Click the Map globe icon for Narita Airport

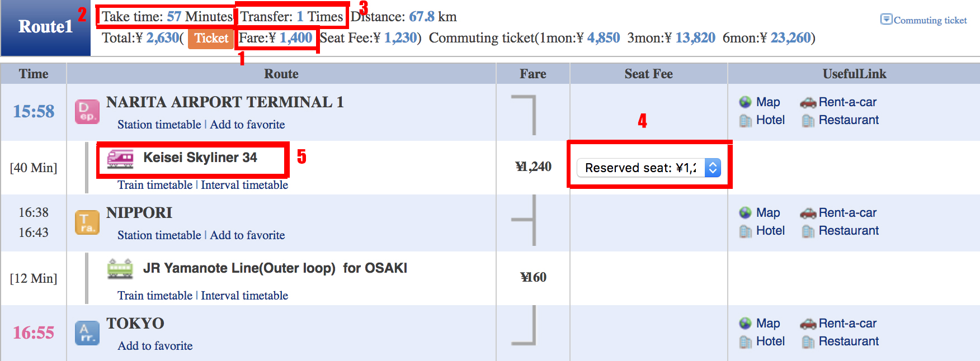click(745, 102)
